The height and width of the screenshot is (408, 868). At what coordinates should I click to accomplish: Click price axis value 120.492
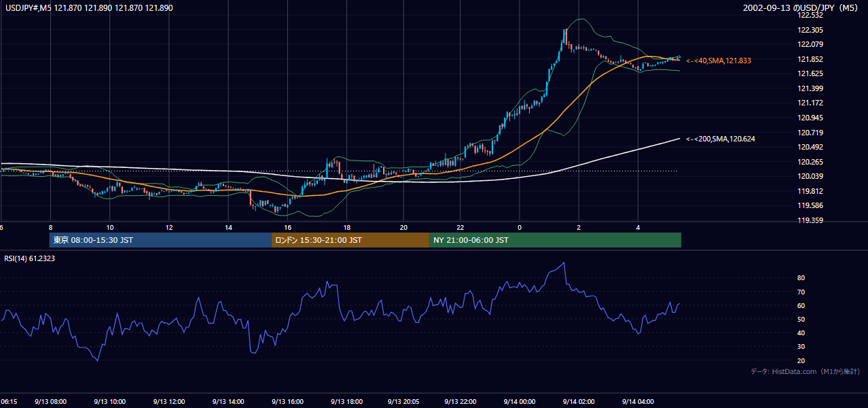tap(811, 147)
